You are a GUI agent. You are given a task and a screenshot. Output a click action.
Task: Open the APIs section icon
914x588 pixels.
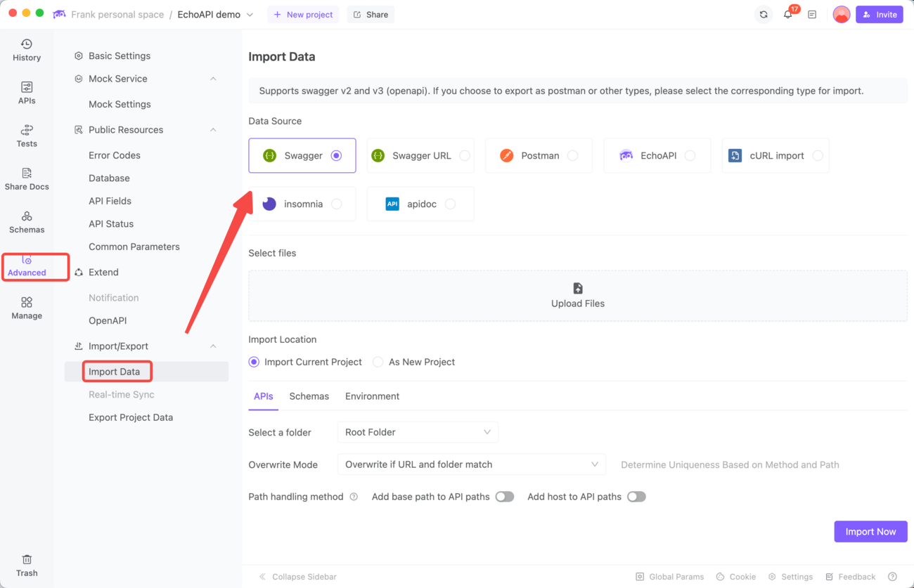coord(27,93)
